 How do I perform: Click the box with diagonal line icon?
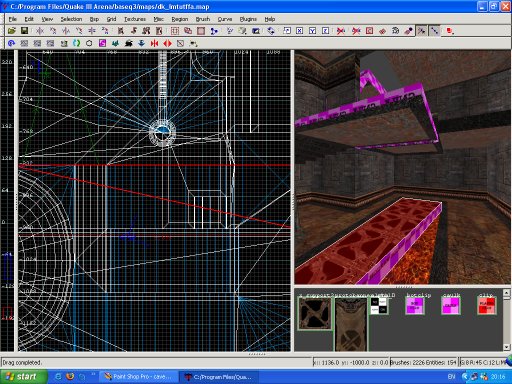tap(180, 43)
